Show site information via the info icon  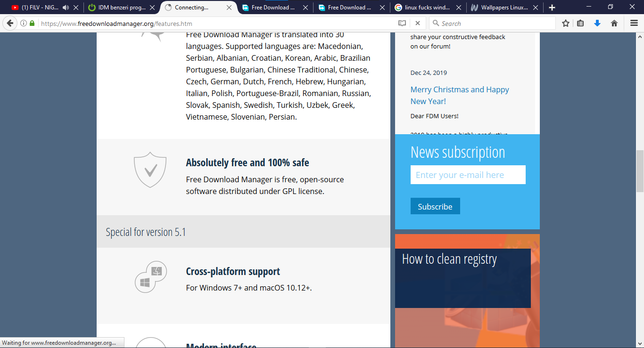[24, 23]
